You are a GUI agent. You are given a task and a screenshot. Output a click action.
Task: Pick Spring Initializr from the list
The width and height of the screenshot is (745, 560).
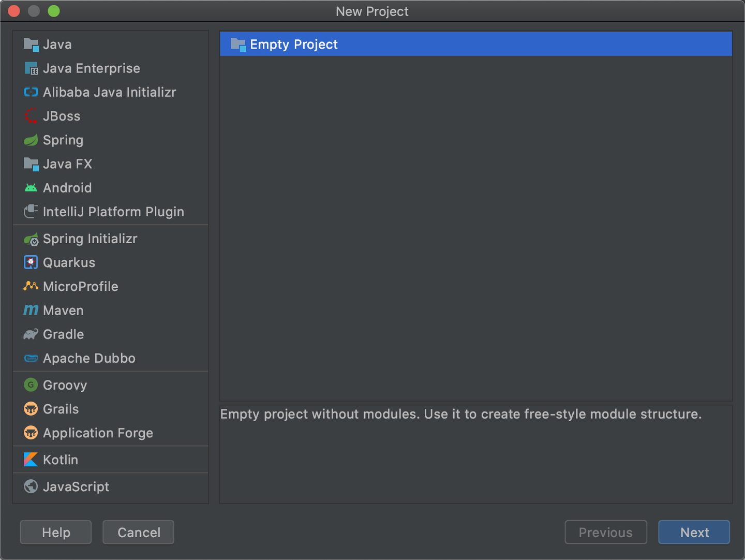pyautogui.click(x=90, y=239)
